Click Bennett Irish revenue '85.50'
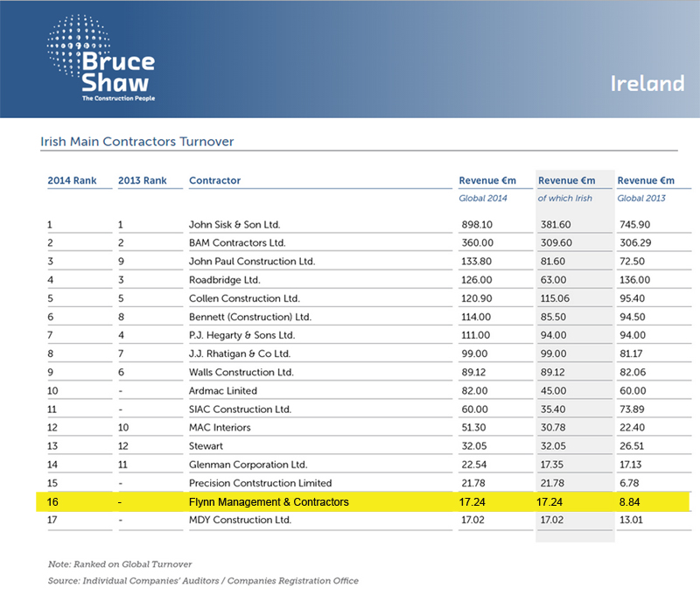This screenshot has height=609, width=700. click(553, 317)
